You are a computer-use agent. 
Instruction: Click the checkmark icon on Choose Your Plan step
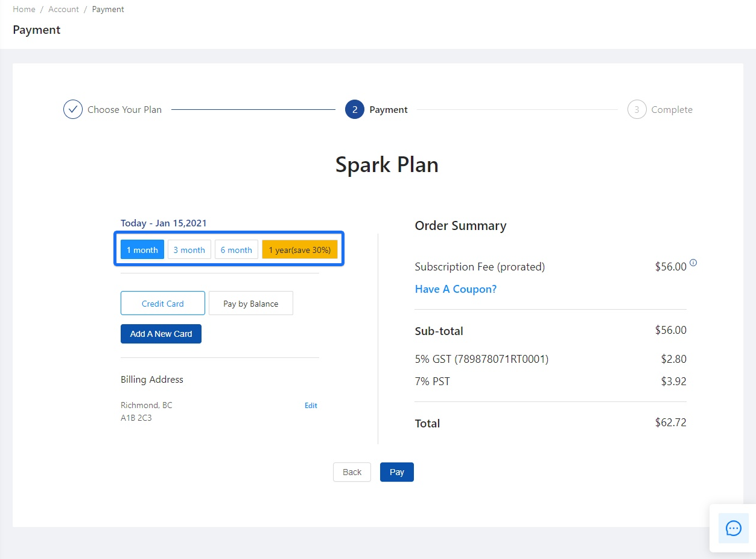(x=72, y=109)
